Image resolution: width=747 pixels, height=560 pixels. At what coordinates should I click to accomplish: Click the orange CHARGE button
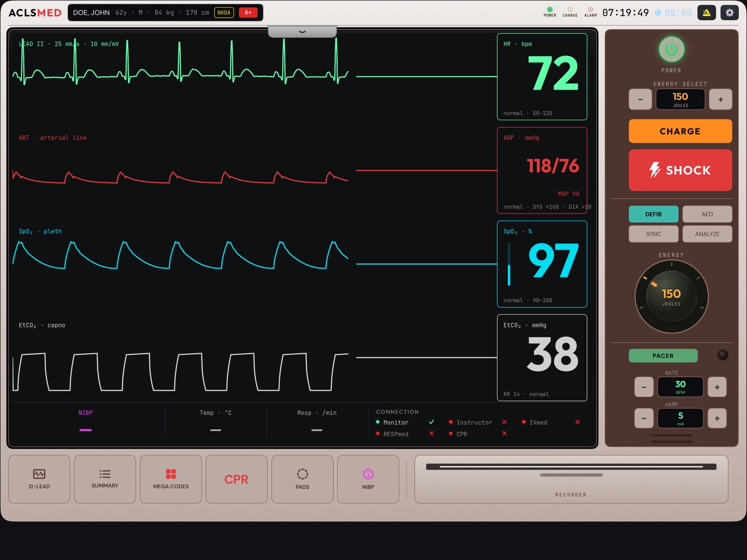pyautogui.click(x=680, y=131)
